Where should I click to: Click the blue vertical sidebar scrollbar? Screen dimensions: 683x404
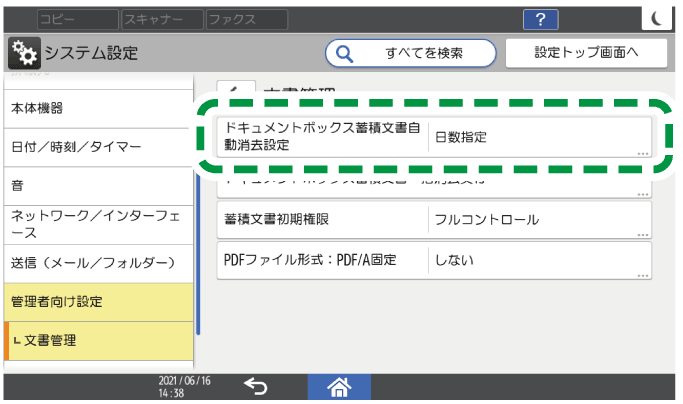[198, 254]
